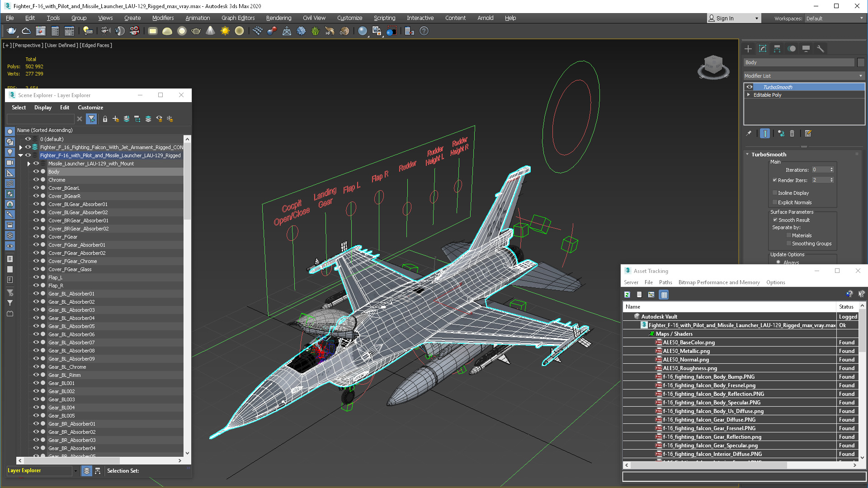868x488 pixels.
Task: Click the table view icon in Asset Tracking toolbar
Action: pyautogui.click(x=664, y=295)
